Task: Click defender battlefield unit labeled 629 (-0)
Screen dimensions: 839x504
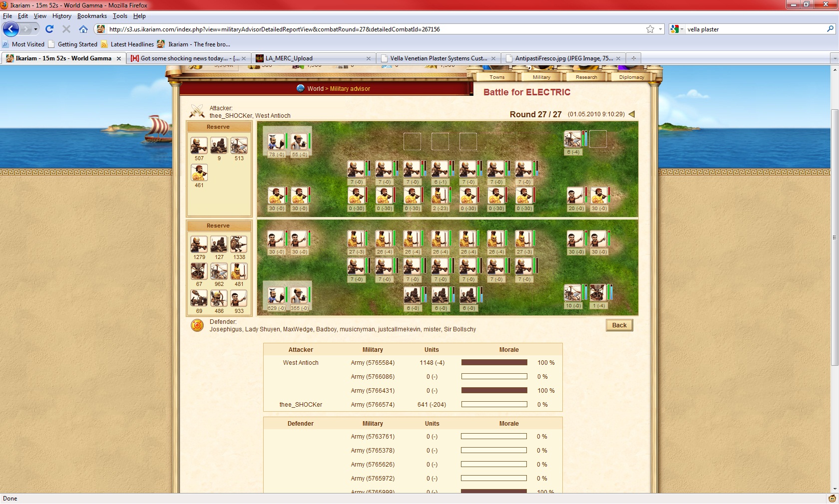Action: (276, 296)
